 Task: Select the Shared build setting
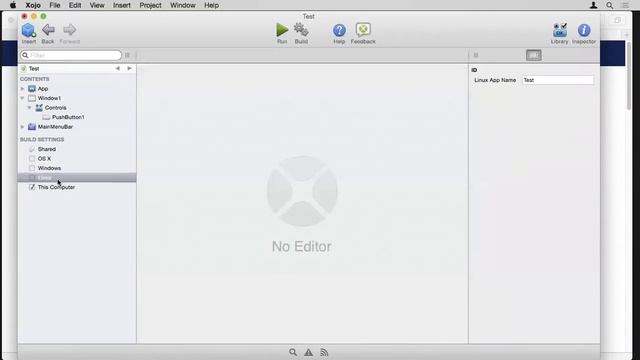[x=47, y=149]
